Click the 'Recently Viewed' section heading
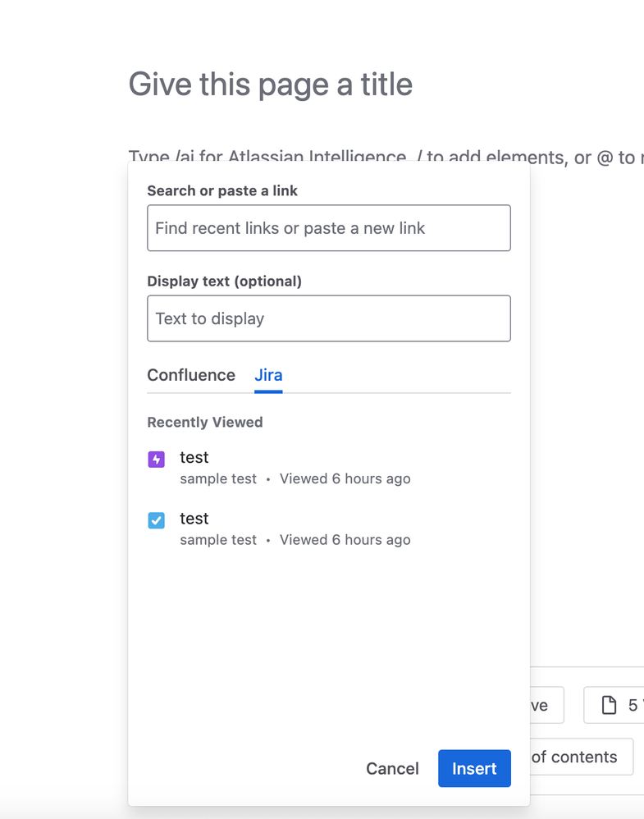644x819 pixels. (205, 422)
